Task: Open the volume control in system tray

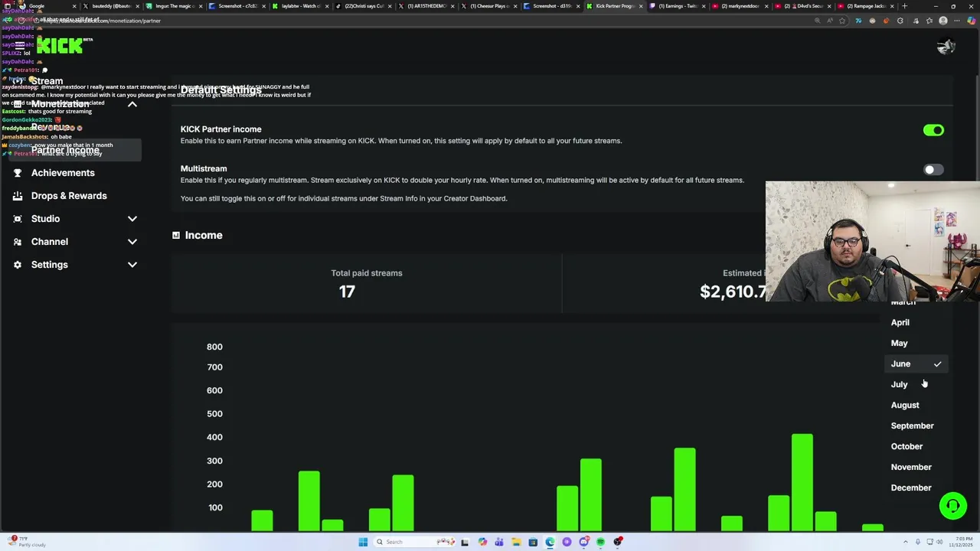Action: coord(940,542)
